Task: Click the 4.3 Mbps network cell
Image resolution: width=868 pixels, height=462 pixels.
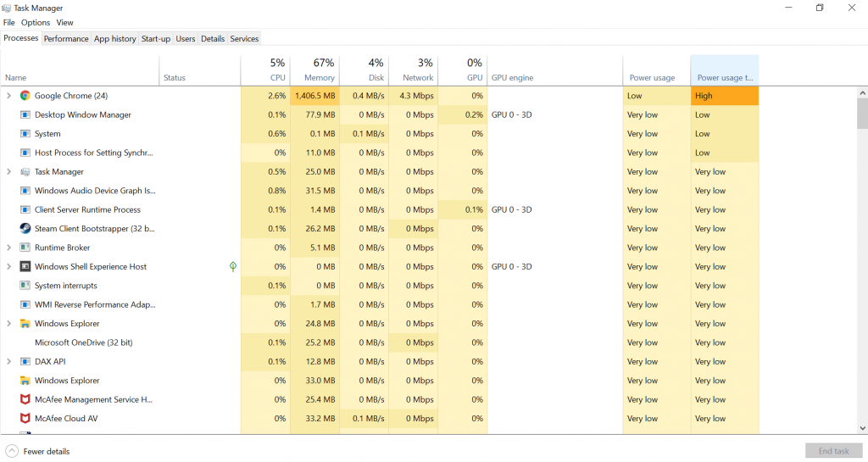Action: click(x=413, y=96)
